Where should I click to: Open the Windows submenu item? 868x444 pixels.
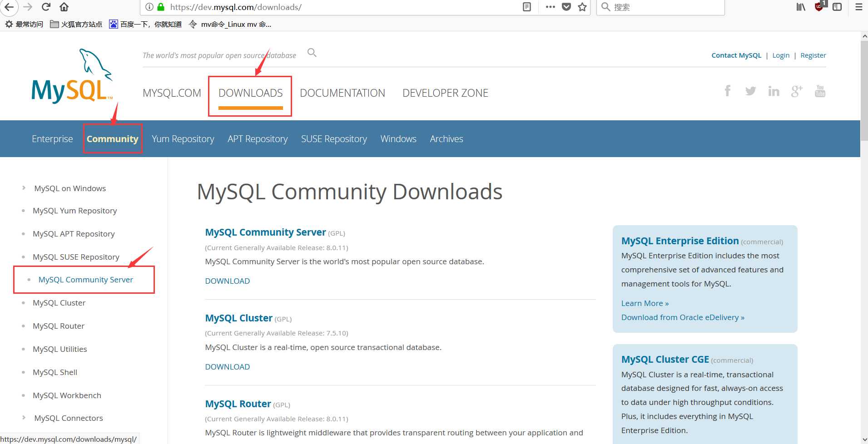coord(398,139)
